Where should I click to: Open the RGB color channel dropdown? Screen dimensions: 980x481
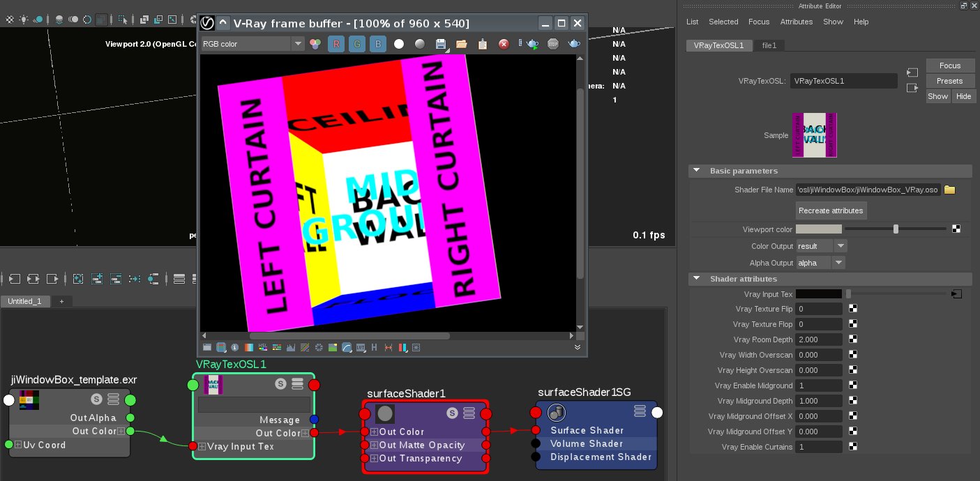pyautogui.click(x=252, y=44)
